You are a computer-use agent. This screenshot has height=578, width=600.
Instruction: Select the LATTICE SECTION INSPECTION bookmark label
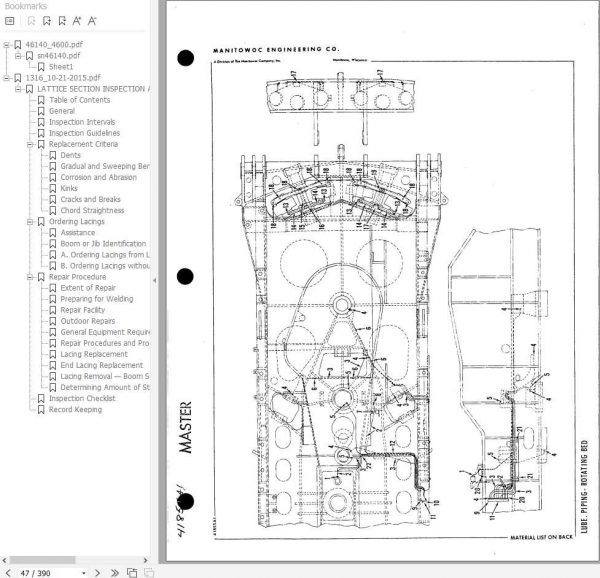click(93, 89)
